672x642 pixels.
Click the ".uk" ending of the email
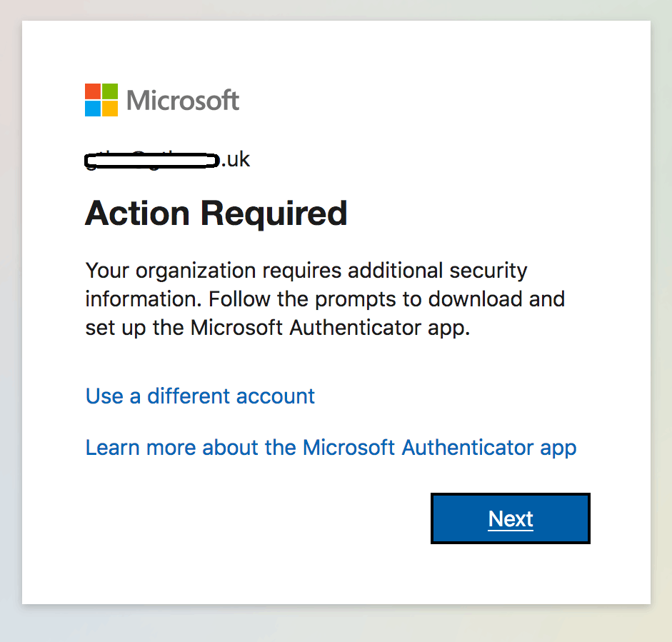[236, 159]
